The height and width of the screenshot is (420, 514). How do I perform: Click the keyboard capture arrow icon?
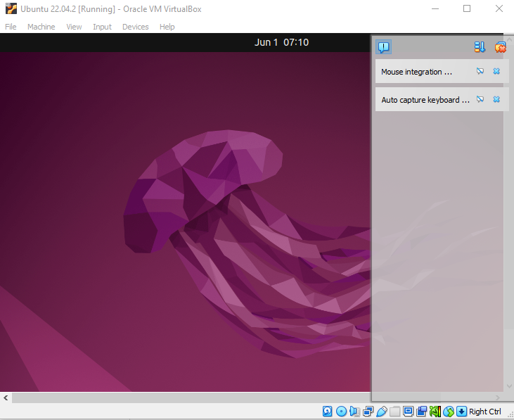click(x=461, y=411)
